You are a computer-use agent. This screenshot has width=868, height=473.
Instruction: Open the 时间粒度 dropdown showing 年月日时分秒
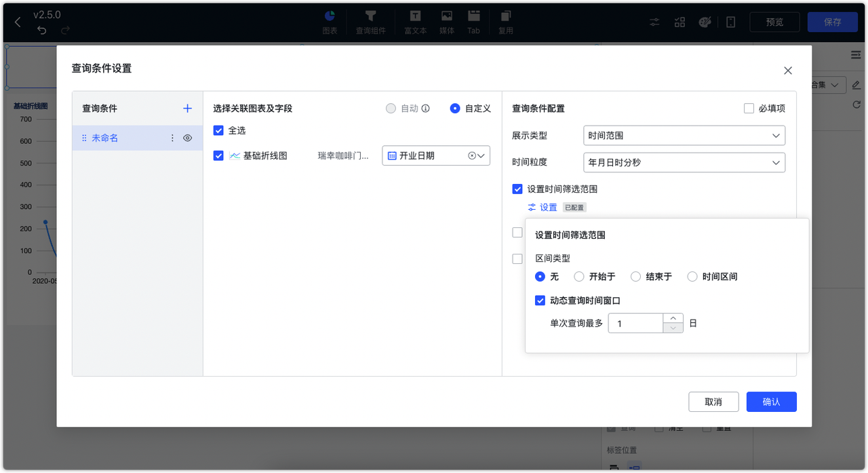tap(684, 162)
